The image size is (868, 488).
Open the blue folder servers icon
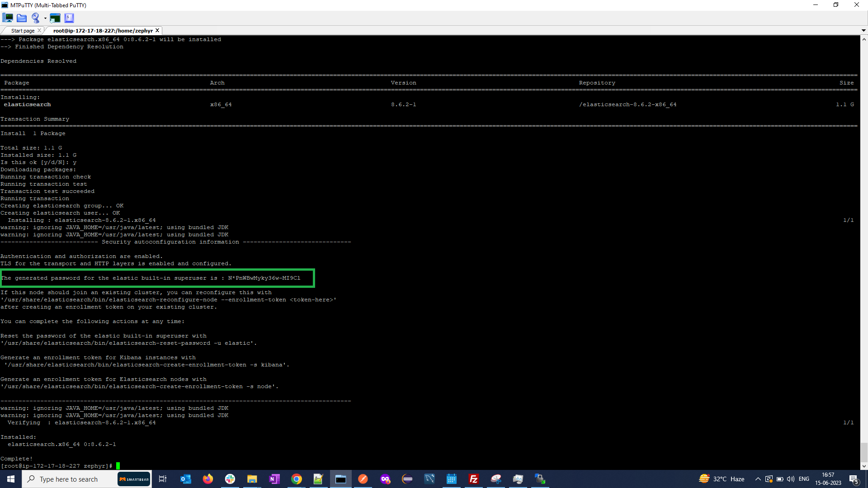point(22,18)
